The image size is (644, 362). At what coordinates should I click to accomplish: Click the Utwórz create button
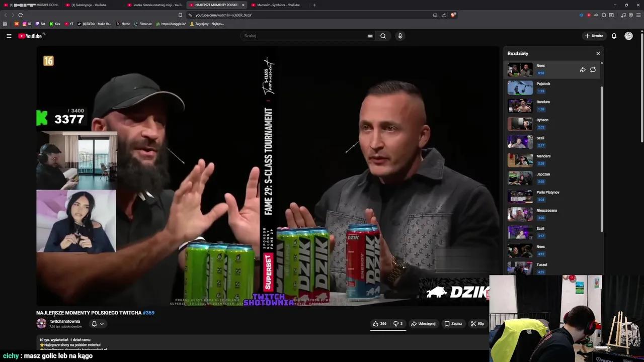coord(594,36)
